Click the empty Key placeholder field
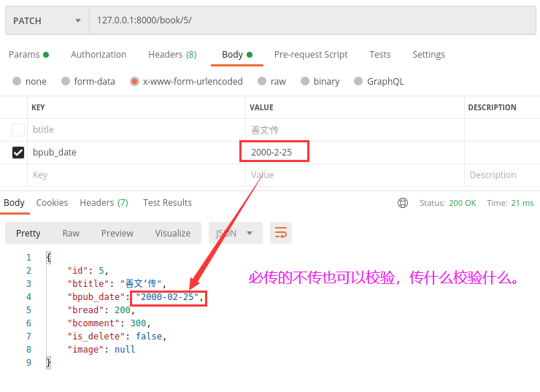 tap(136, 175)
